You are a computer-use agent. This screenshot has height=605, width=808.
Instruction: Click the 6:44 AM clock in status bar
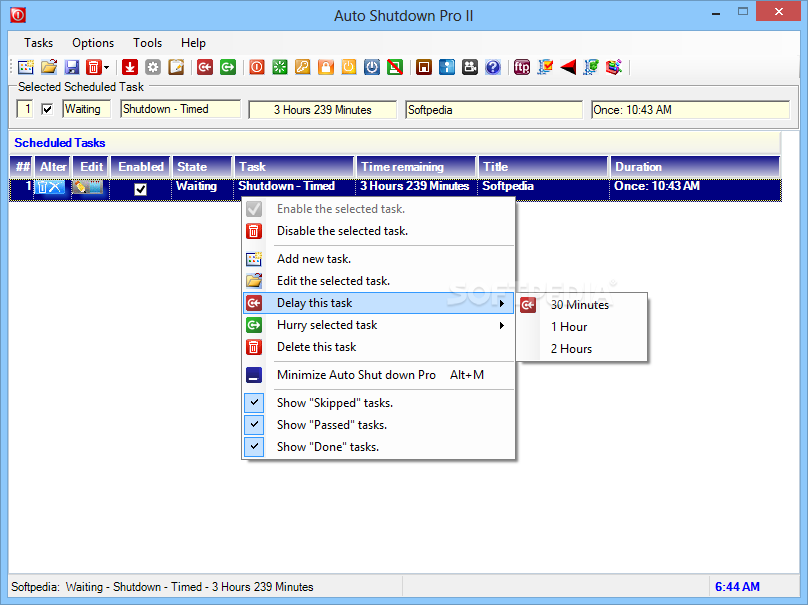point(737,586)
